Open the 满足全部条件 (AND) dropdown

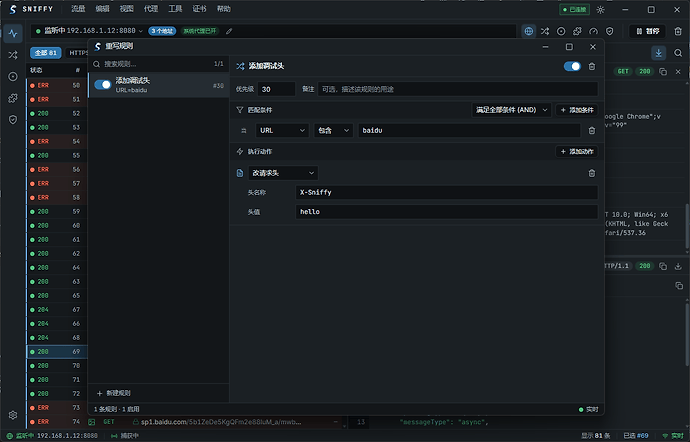(511, 110)
